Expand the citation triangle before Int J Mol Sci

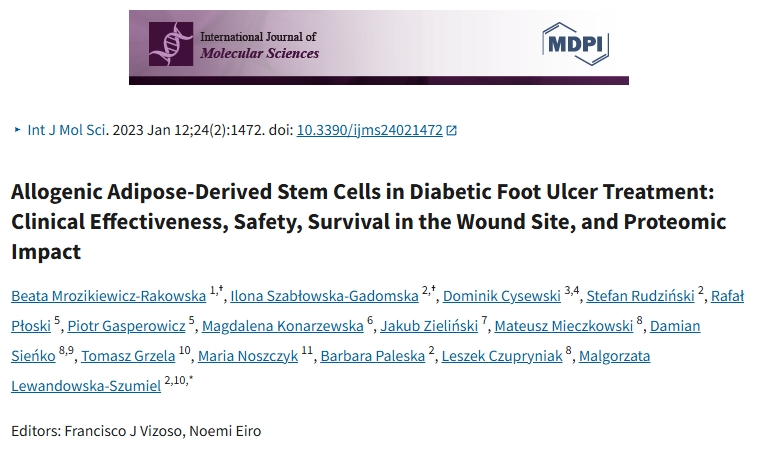tap(16, 130)
